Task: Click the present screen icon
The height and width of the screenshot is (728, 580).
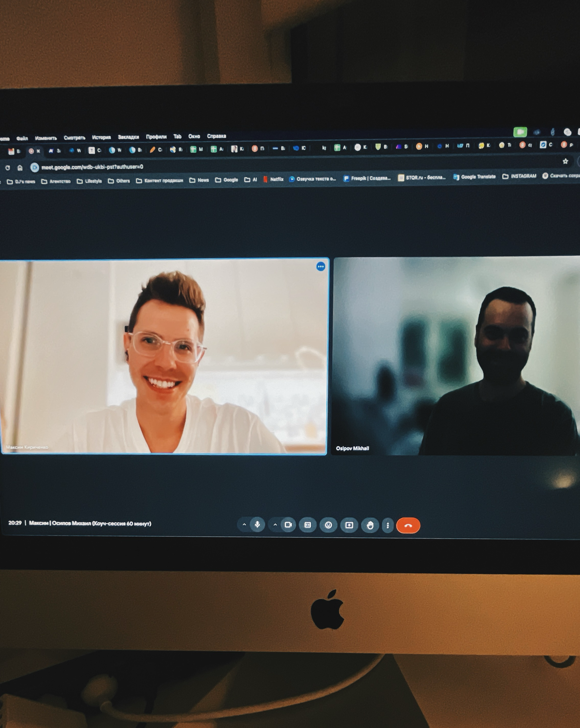Action: (349, 525)
